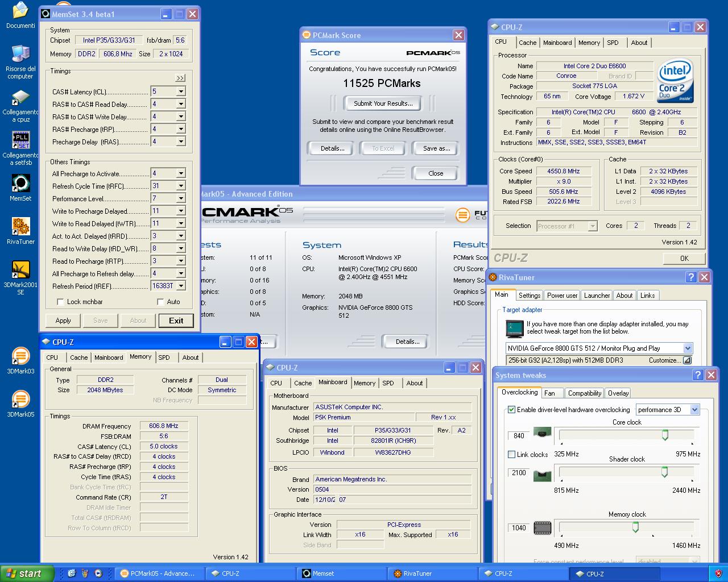Image resolution: width=728 pixels, height=582 pixels.
Task: Expand MemSet timings with the >> button
Action: [x=180, y=78]
